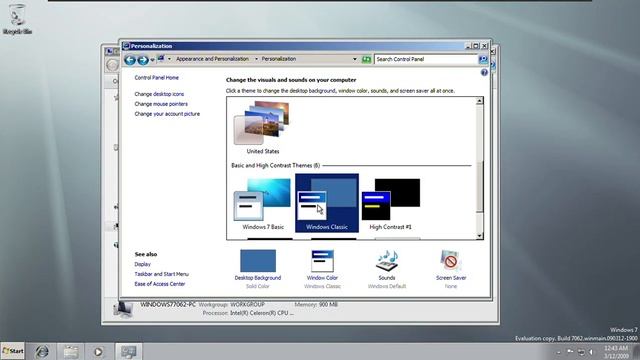Click the Forward navigation arrow

coord(143,60)
